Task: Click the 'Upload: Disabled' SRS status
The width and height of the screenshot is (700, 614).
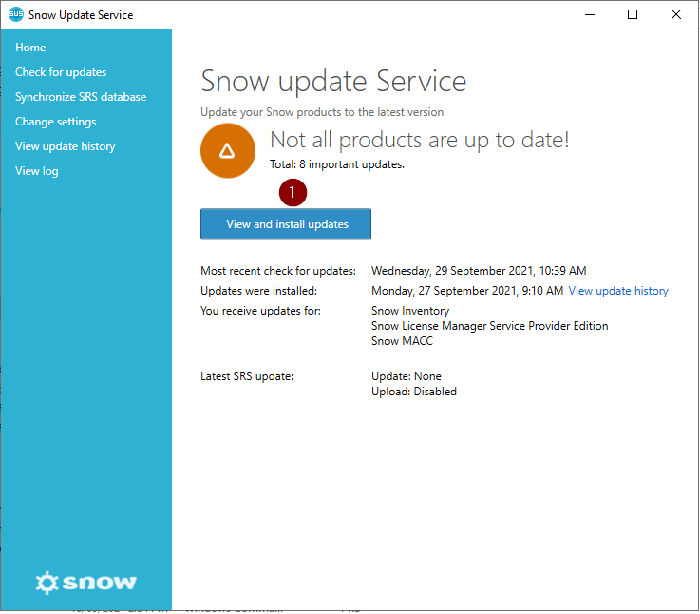Action: click(414, 392)
